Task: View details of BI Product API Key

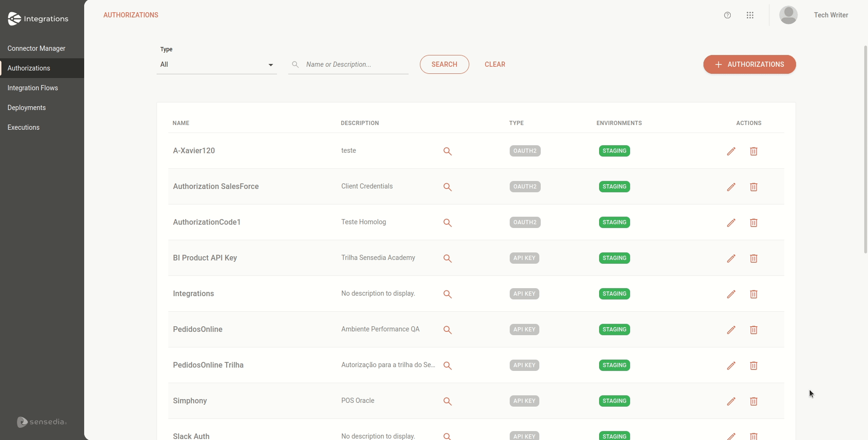Action: click(x=448, y=258)
